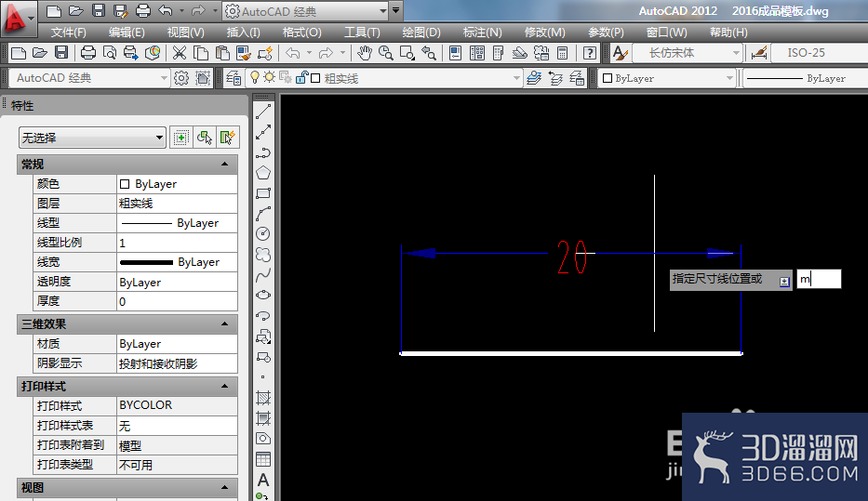Select the Line draw tool
Screen dimensions: 868x501
click(x=263, y=112)
